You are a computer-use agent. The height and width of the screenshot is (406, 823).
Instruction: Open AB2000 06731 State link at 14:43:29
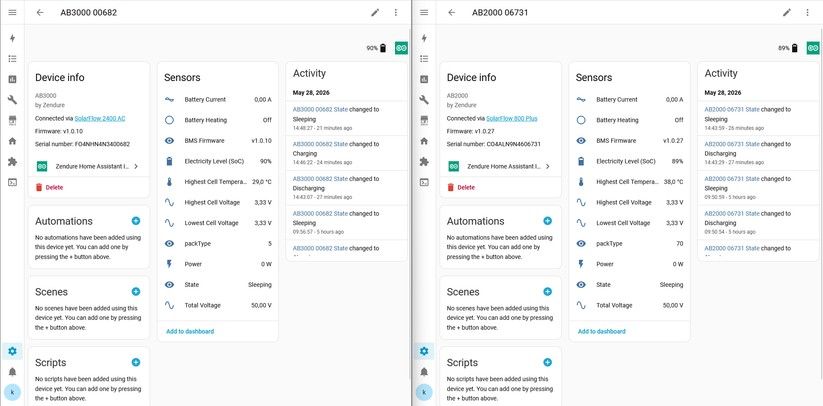[732, 144]
